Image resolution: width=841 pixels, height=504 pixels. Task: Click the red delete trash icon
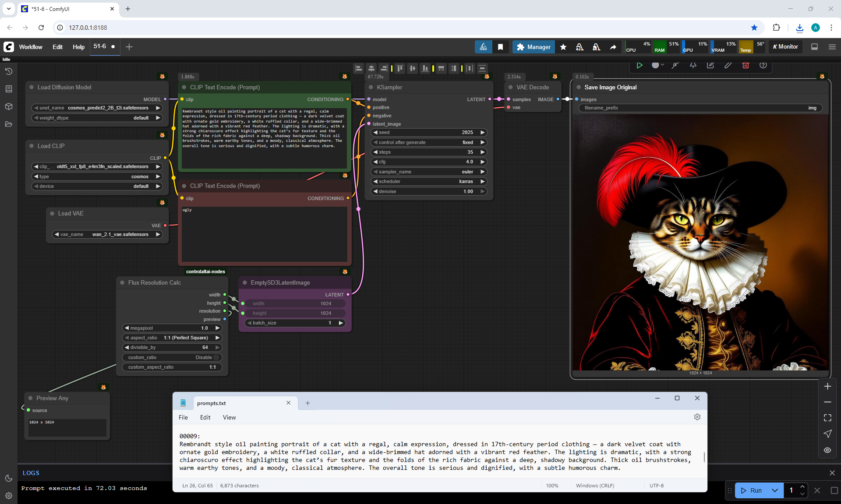point(746,65)
